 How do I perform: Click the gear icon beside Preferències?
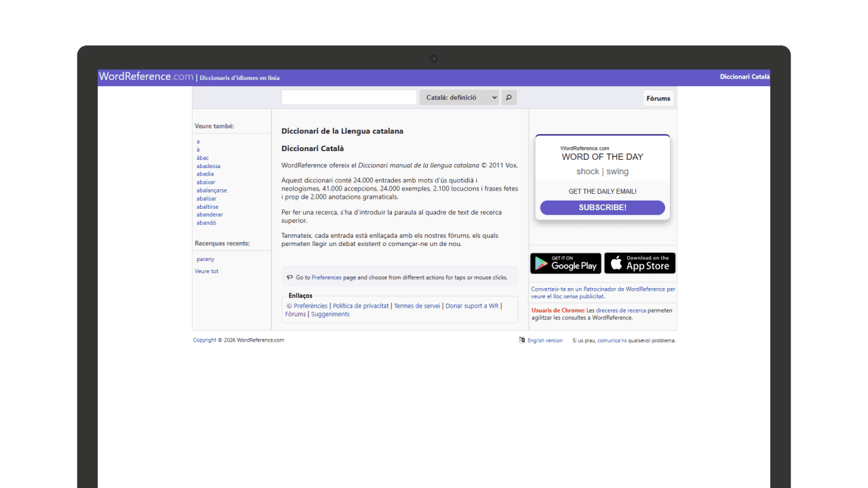[290, 306]
